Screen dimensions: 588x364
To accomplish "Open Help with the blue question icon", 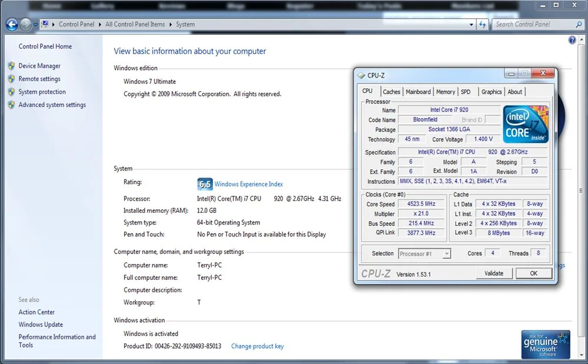I will [572, 40].
